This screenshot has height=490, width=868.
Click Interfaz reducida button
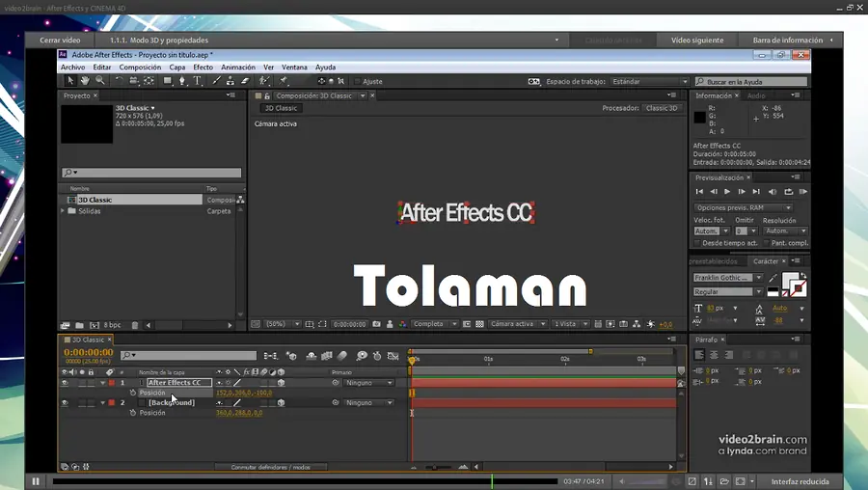pyautogui.click(x=800, y=481)
